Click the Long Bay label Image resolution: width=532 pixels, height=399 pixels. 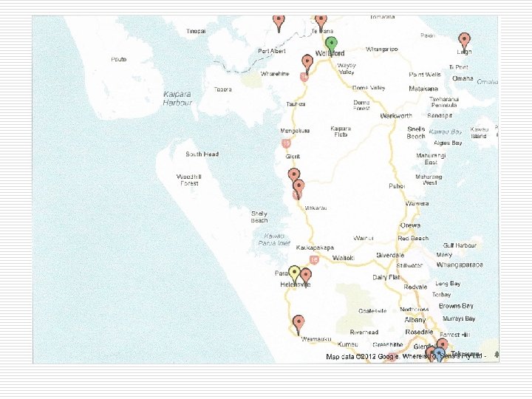[448, 283]
